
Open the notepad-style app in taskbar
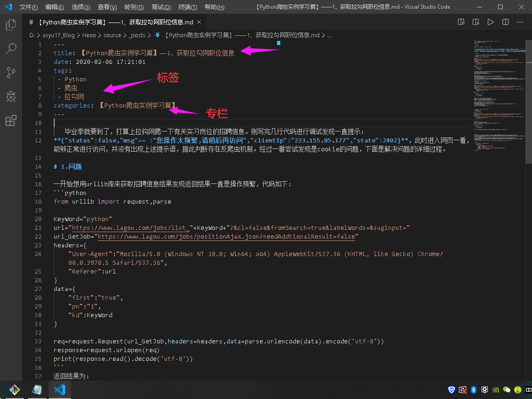37,390
